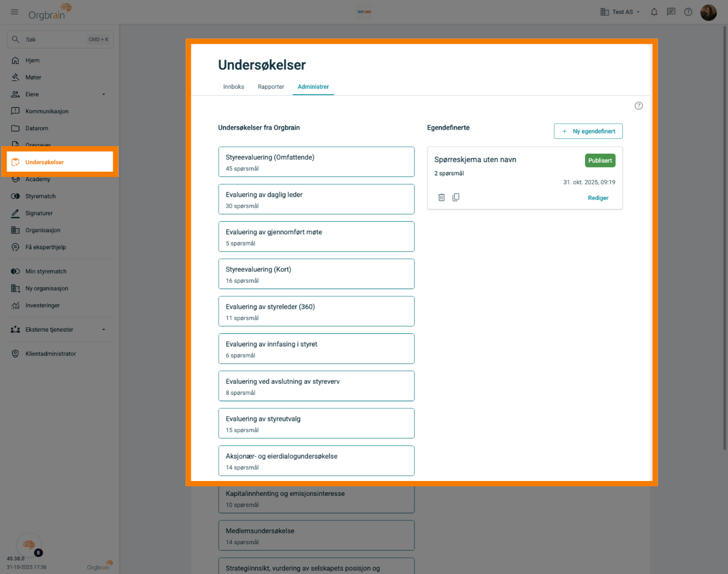Open the top bar help icon

(688, 12)
